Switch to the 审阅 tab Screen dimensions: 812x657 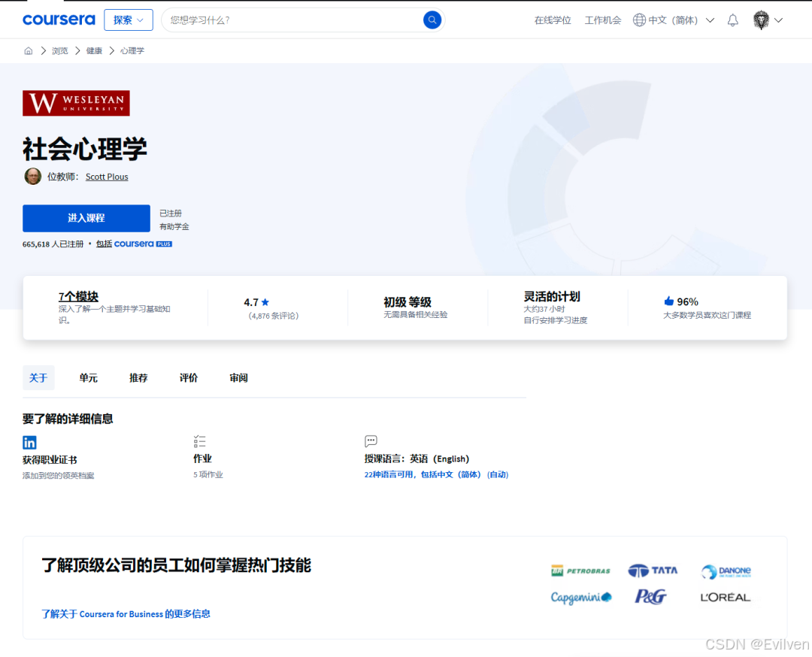(239, 378)
